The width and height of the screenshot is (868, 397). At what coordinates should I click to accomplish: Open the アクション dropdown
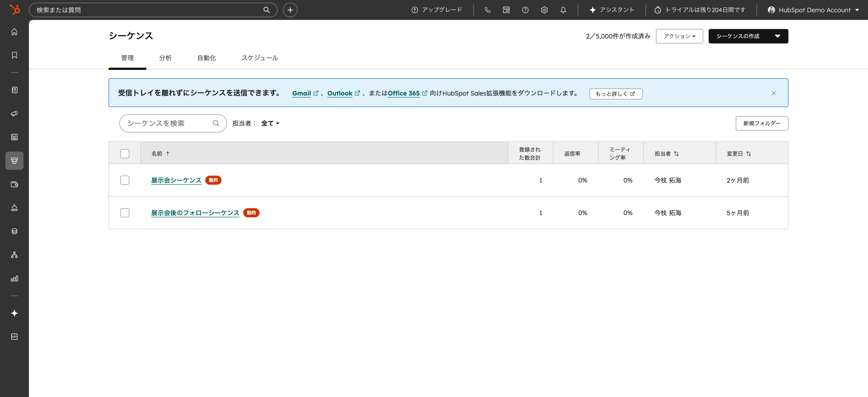[679, 36]
